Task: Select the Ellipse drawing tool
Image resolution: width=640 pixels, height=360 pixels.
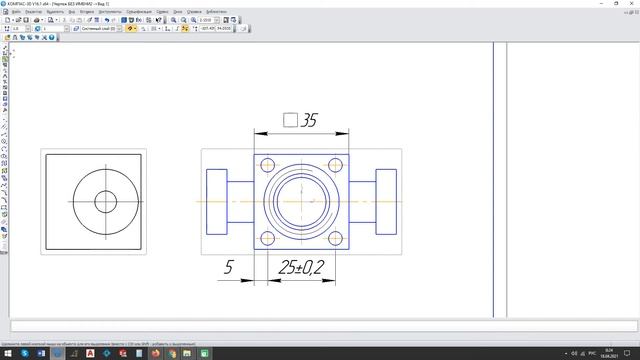Action: tap(4, 156)
